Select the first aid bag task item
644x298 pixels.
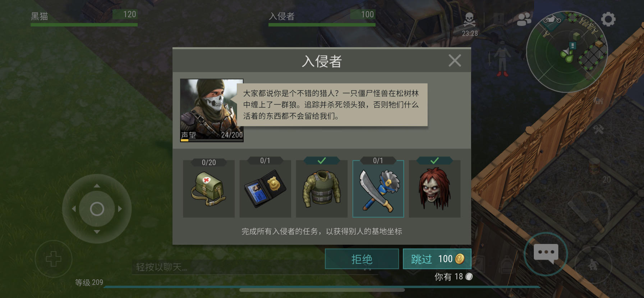(209, 189)
